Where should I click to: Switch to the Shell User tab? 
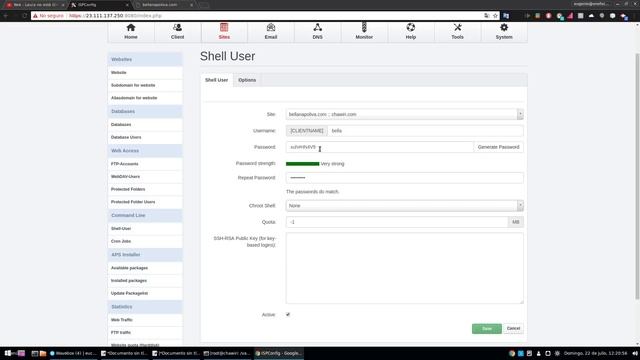216,80
